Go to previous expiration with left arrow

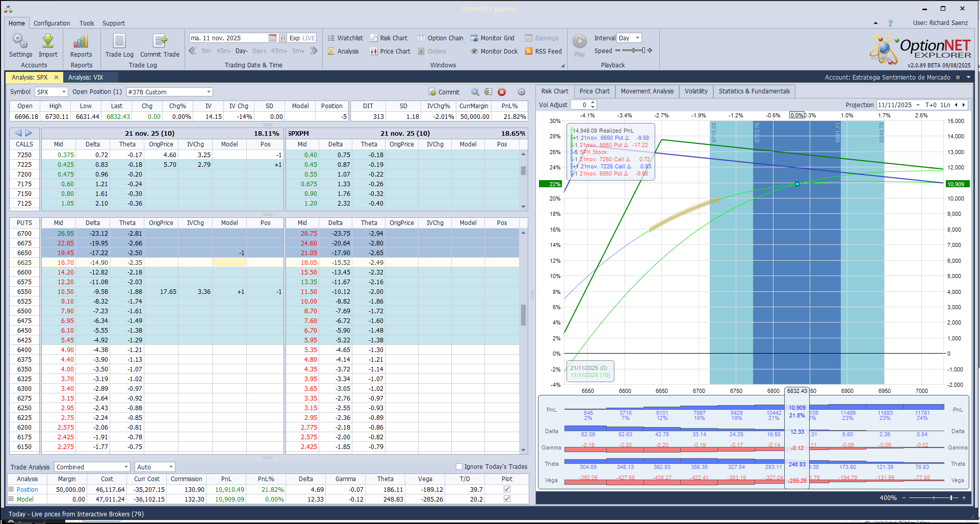18,133
